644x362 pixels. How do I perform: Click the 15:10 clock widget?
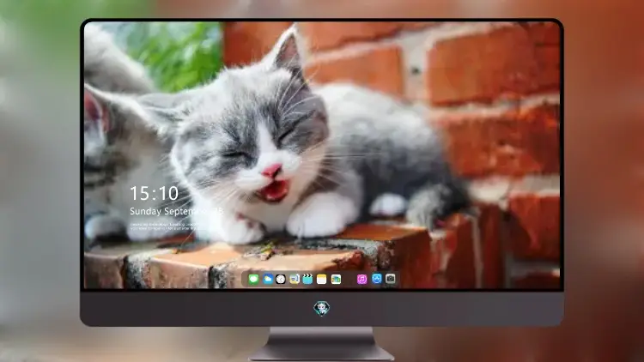155,193
